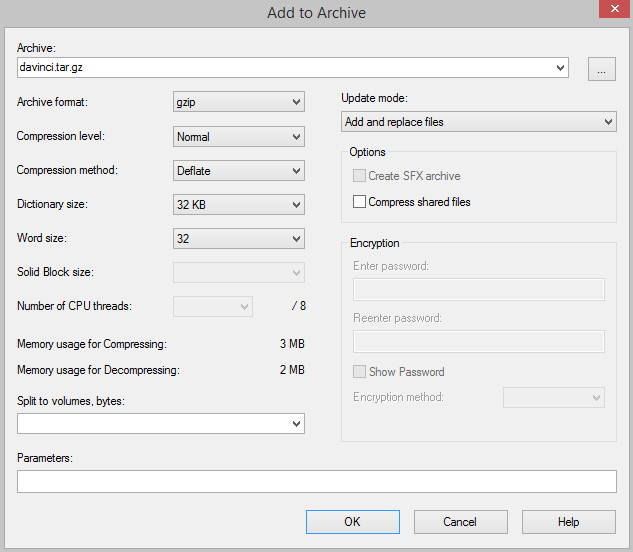This screenshot has height=552, width=633.
Task: Open the Split to volumes dropdown arrow
Action: (295, 424)
